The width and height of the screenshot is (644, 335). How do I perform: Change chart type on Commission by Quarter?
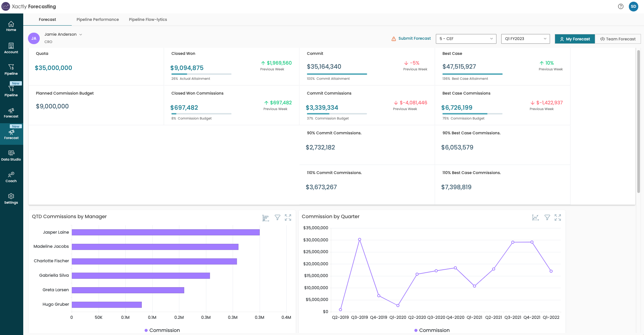[x=536, y=217]
